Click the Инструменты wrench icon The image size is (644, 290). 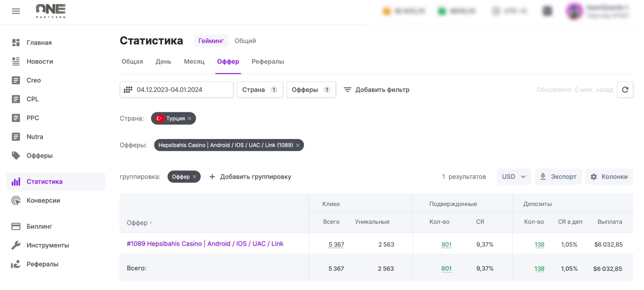point(16,245)
